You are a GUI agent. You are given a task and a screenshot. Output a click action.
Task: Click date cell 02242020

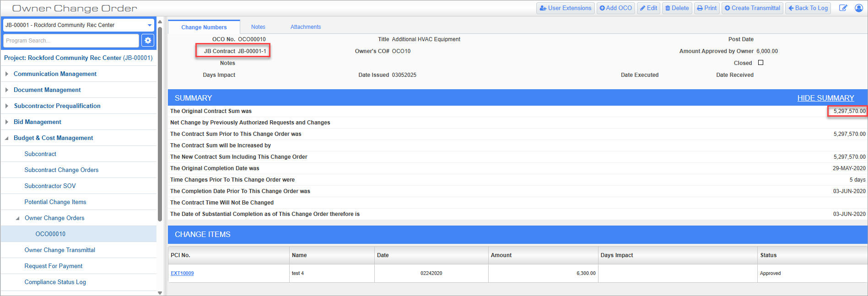coord(431,273)
